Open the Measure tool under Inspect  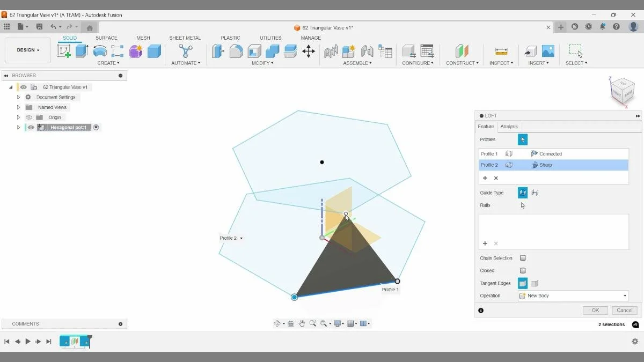coord(501,50)
